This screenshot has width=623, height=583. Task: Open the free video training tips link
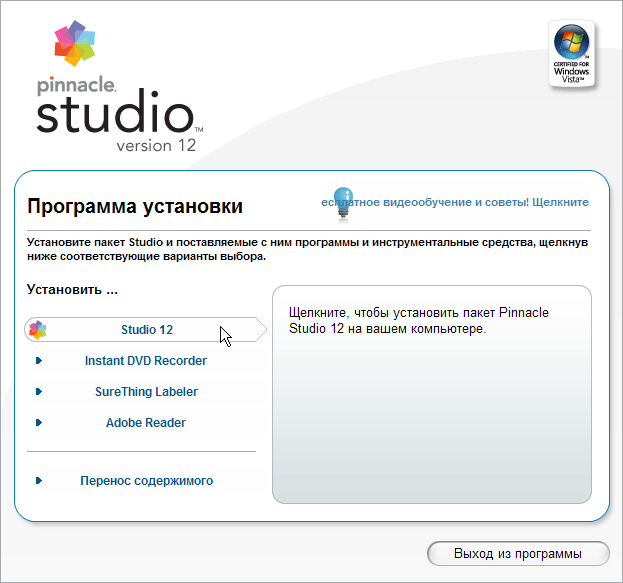[x=455, y=202]
